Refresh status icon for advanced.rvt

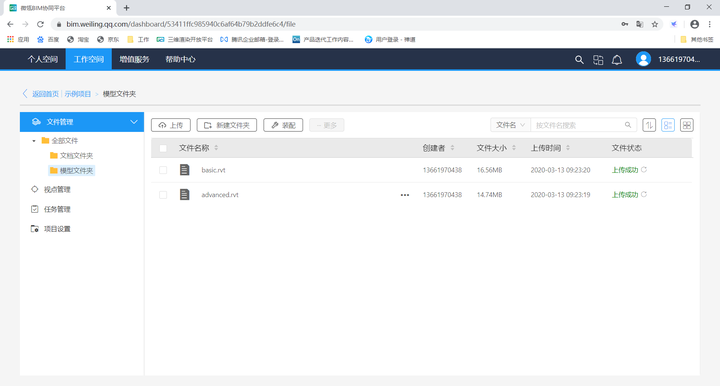coord(644,194)
